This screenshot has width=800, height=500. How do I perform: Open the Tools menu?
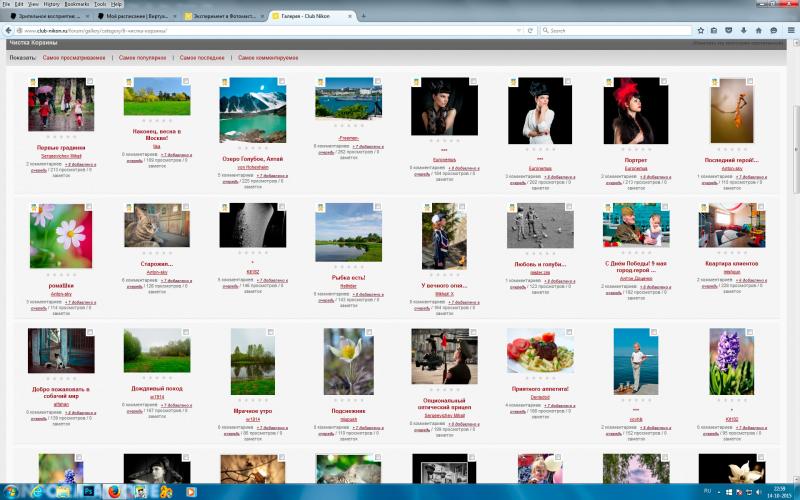coord(100,4)
